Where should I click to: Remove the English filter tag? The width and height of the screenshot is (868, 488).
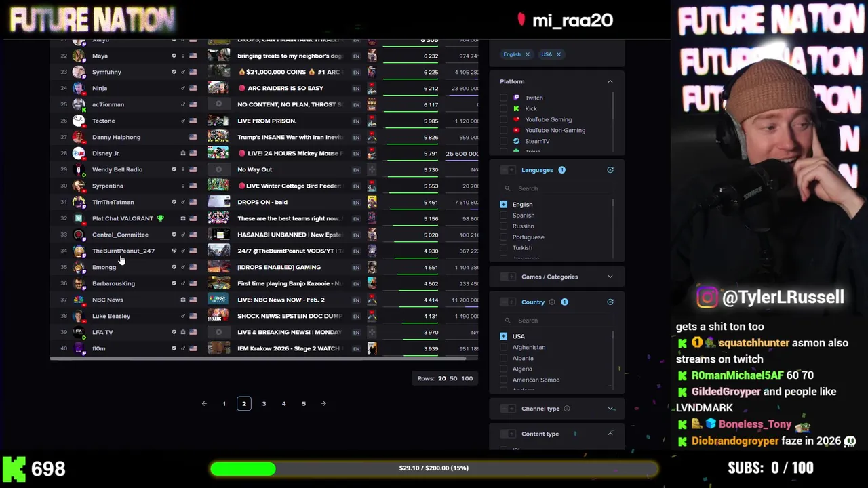click(x=527, y=54)
